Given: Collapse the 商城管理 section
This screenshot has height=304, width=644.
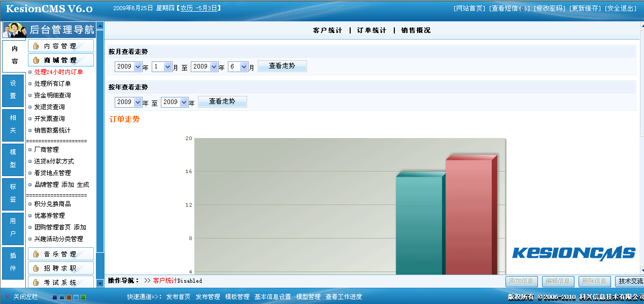Looking at the screenshot, I should coord(60,60).
